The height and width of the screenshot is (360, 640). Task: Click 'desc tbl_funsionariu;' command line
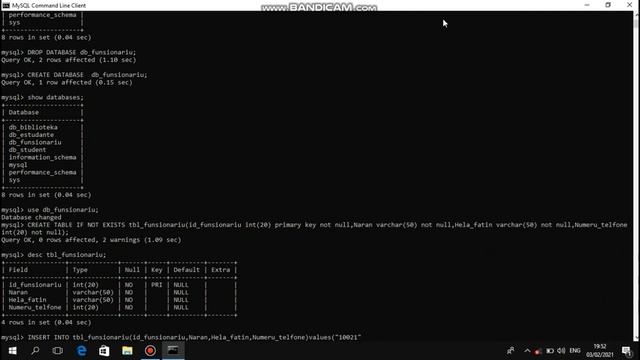[x=53, y=255]
